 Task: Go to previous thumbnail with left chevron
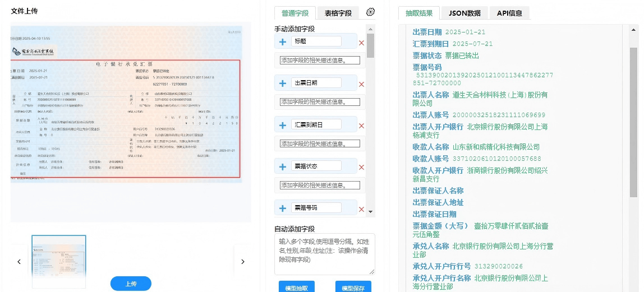click(x=19, y=262)
